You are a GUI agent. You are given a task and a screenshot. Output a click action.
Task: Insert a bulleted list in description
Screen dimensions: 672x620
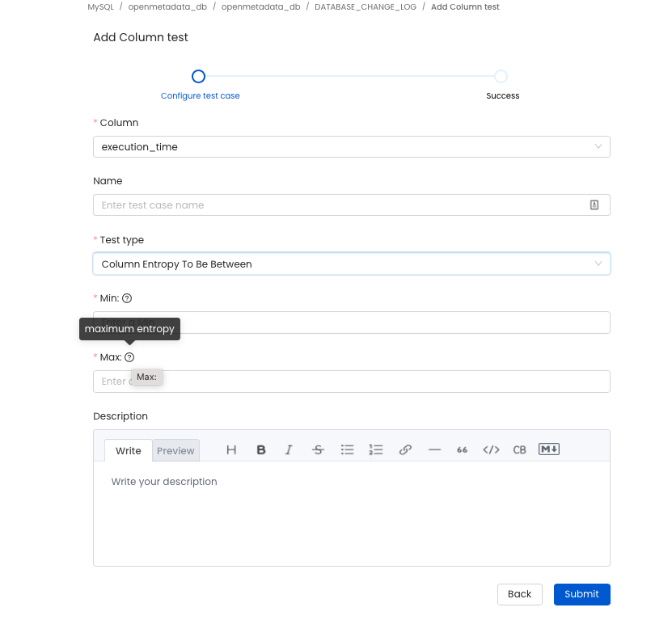pyautogui.click(x=347, y=449)
